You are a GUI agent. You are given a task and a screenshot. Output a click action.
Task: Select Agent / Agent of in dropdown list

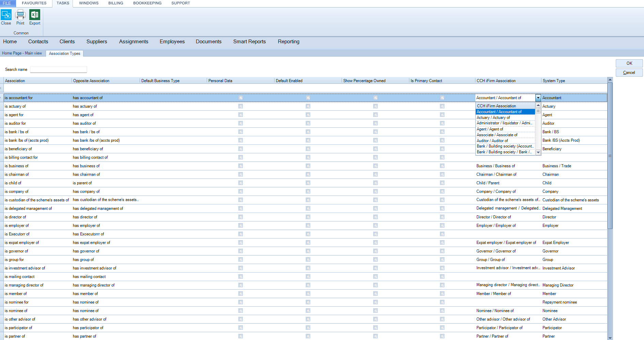pos(505,129)
